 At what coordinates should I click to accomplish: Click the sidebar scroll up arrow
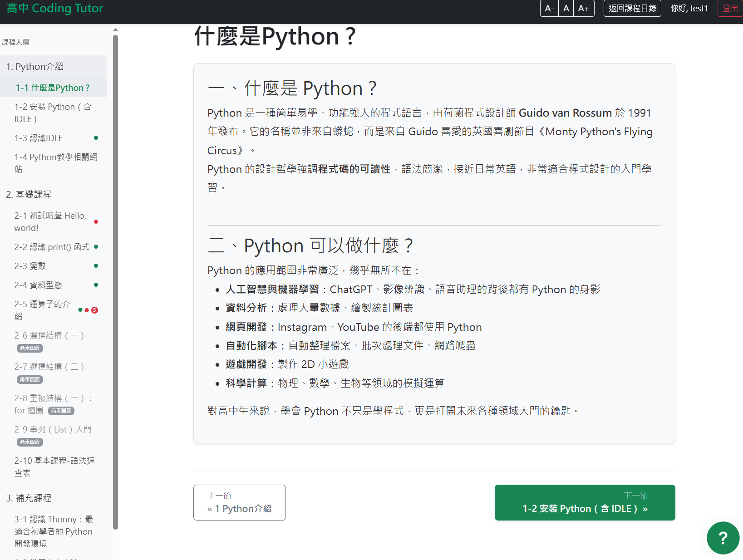pyautogui.click(x=115, y=30)
